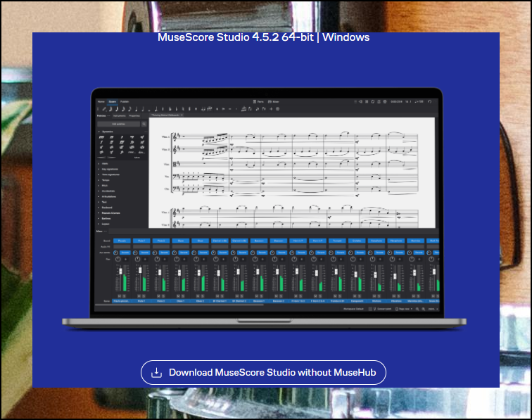532x420 pixels.
Task: Click 'MuseScore Studio 4.5.2 64-bit | Windows' heading
Action: [264, 37]
